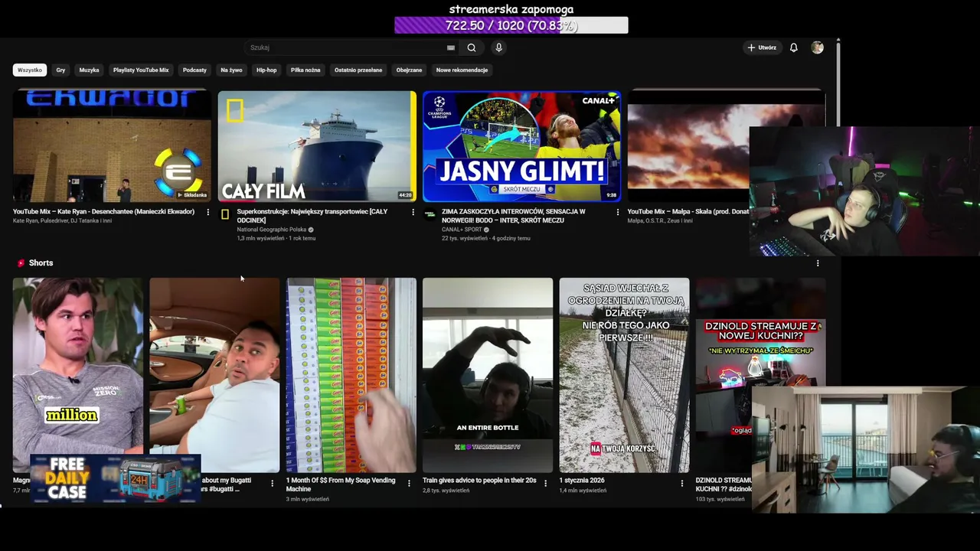Open options for Soap Vending Machine short
Image resolution: width=980 pixels, height=551 pixels.
coord(409,483)
